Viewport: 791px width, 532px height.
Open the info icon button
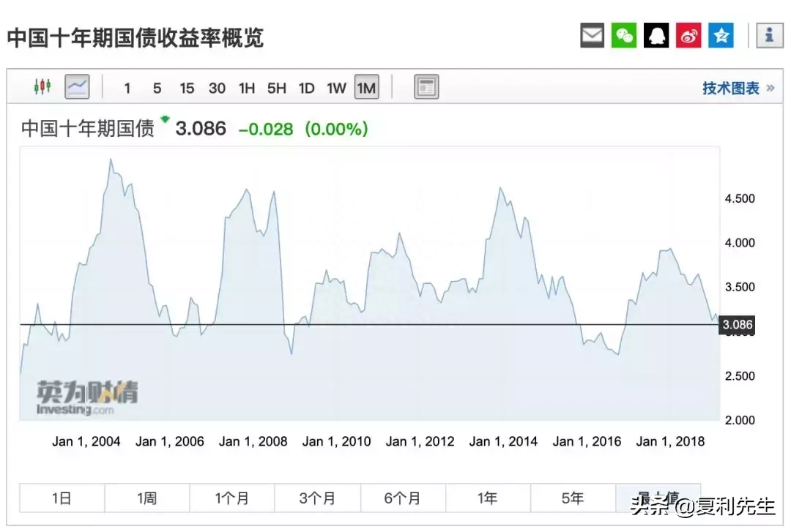click(x=769, y=35)
